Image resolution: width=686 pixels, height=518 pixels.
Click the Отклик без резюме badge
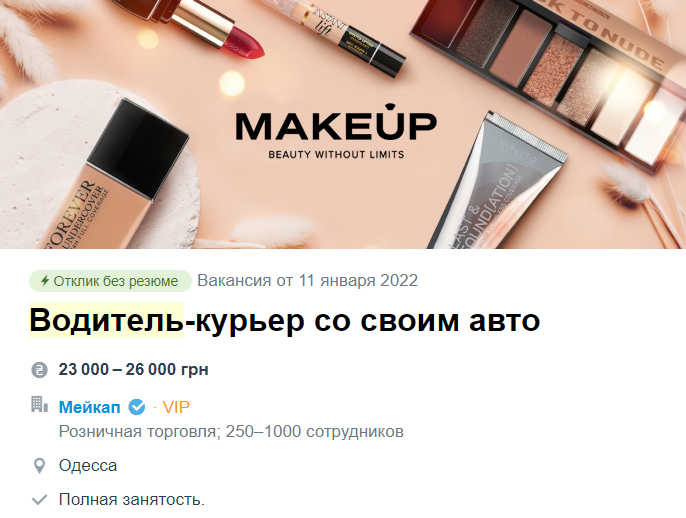pos(110,281)
